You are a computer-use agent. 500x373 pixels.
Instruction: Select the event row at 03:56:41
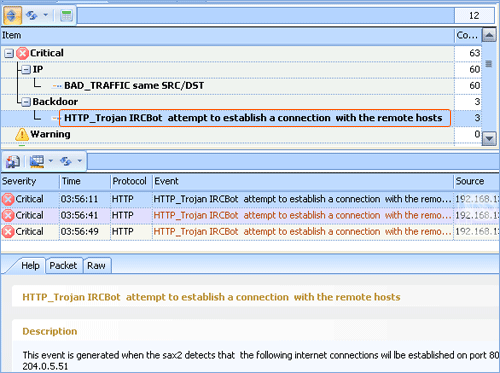coord(250,215)
